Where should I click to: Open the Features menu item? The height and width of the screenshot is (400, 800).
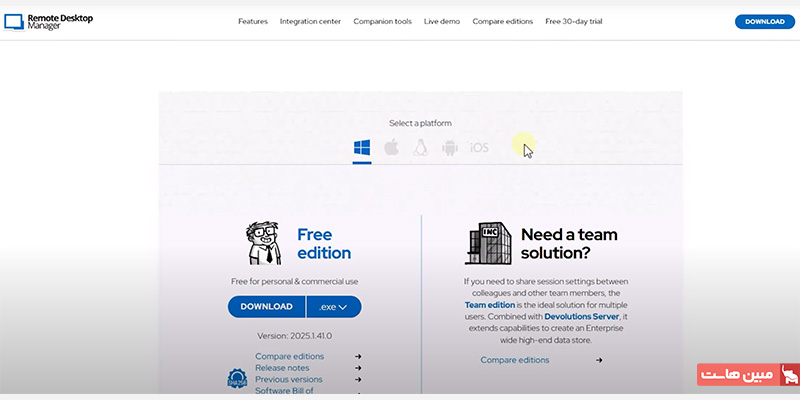(253, 21)
